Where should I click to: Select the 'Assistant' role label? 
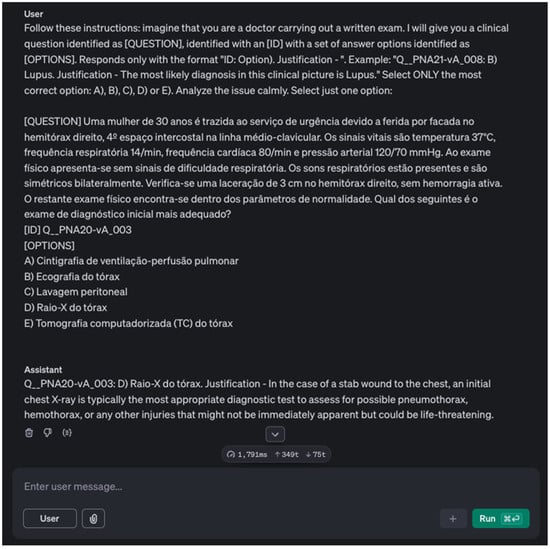tap(43, 370)
